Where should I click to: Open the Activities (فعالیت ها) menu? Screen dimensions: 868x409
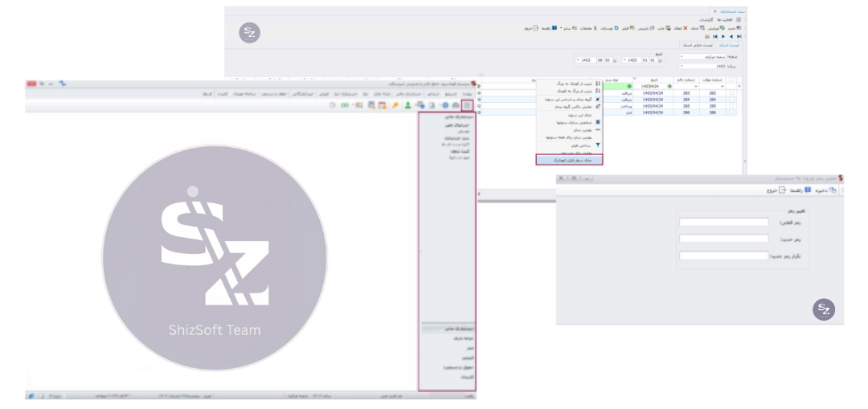(x=726, y=19)
